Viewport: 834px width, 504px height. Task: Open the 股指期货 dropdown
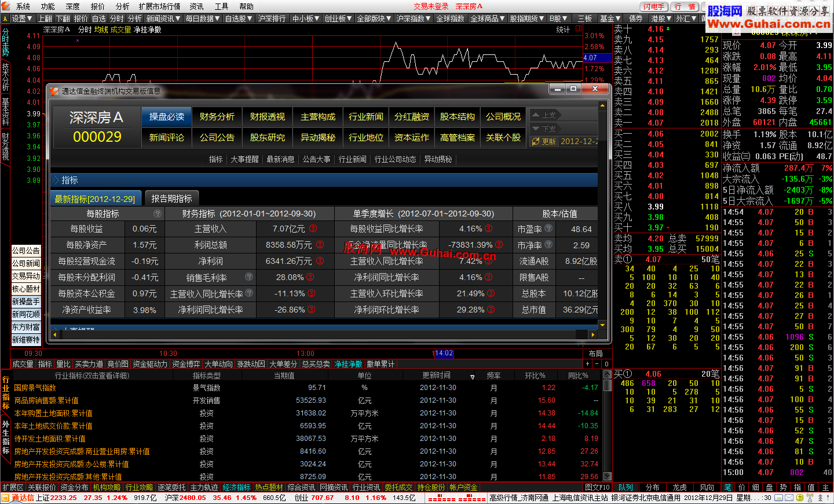(x=527, y=19)
